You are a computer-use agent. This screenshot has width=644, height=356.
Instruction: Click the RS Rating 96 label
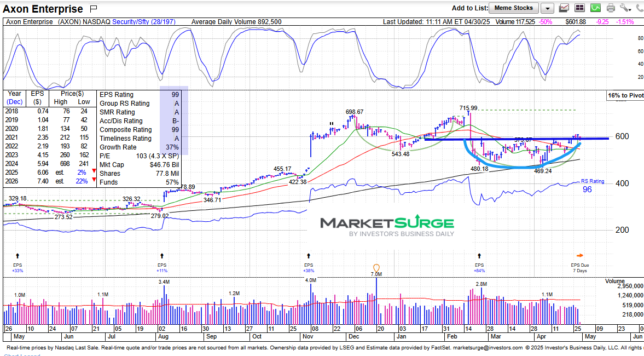coord(592,186)
